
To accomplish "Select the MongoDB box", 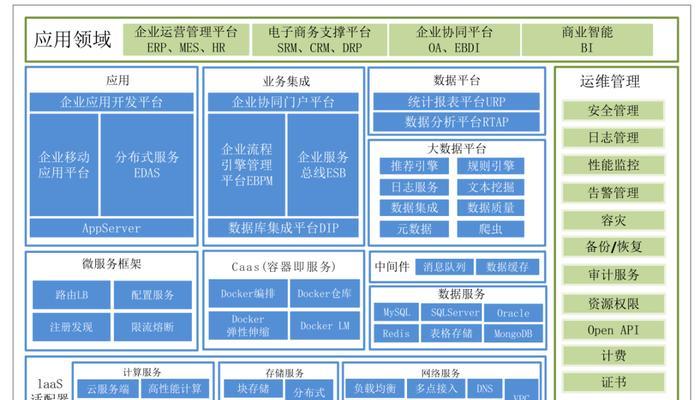I will click(513, 333).
